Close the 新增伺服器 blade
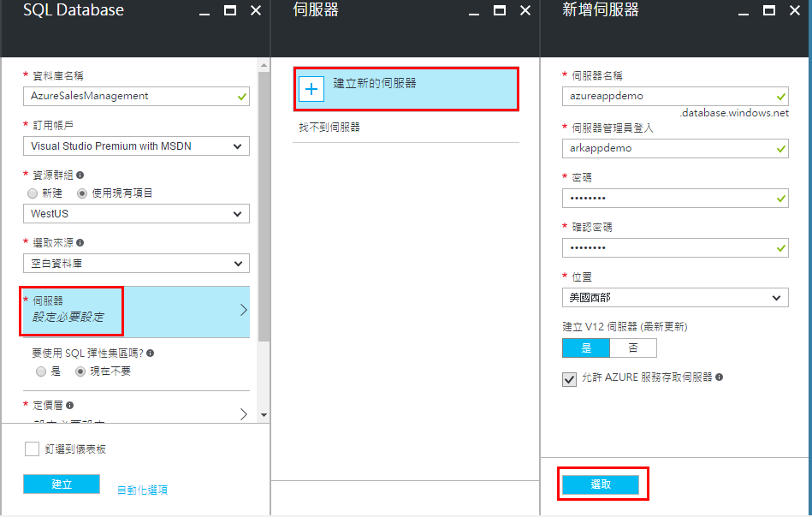Screen dimensions: 812x517 pyautogui.click(x=795, y=10)
